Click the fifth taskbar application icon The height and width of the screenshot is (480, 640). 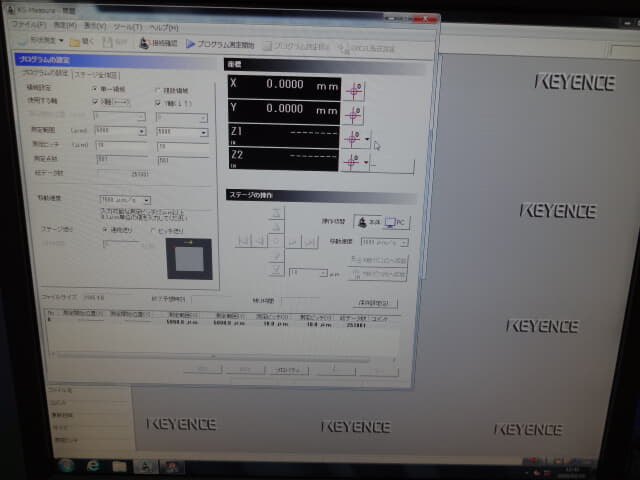click(171, 467)
